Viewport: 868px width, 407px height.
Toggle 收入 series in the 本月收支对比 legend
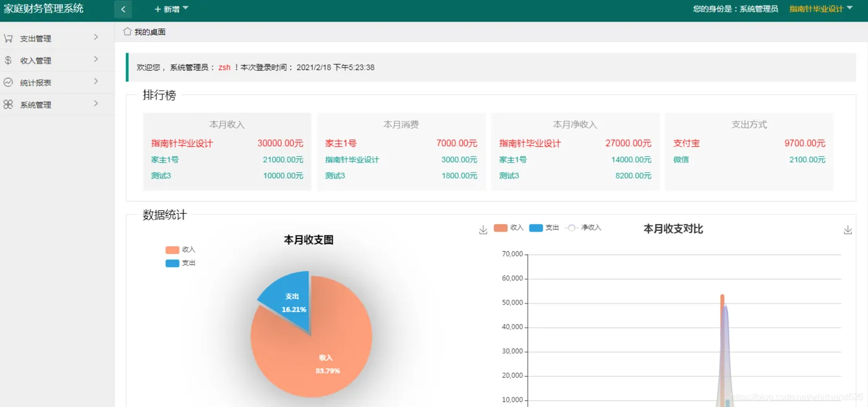click(508, 228)
